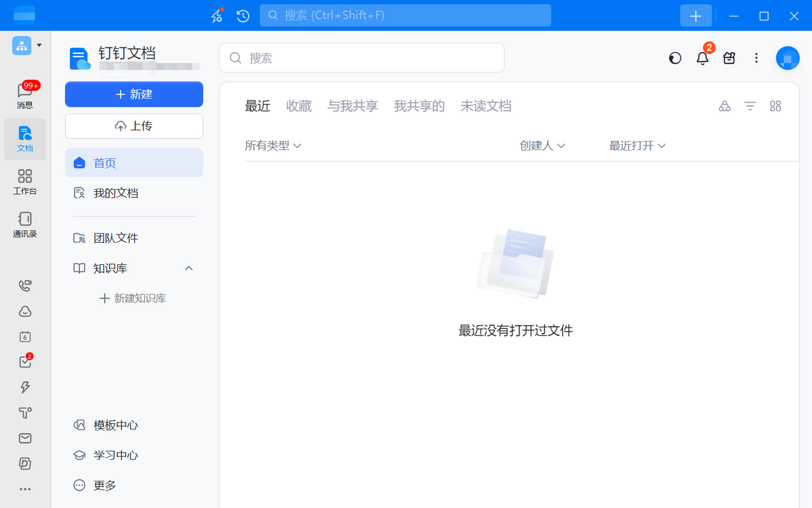This screenshot has height=508, width=812.
Task: Toggle the list filter sort icon
Action: click(750, 106)
